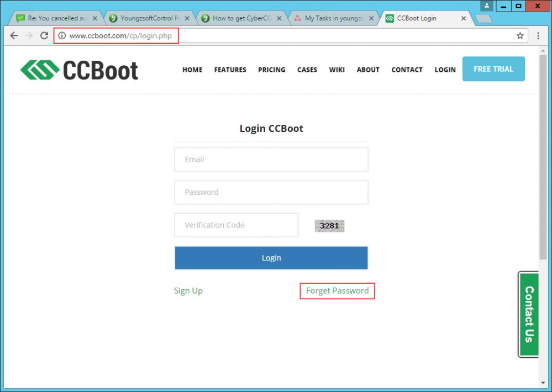The image size is (552, 392).
Task: Open the WIKI nav item
Action: point(337,70)
